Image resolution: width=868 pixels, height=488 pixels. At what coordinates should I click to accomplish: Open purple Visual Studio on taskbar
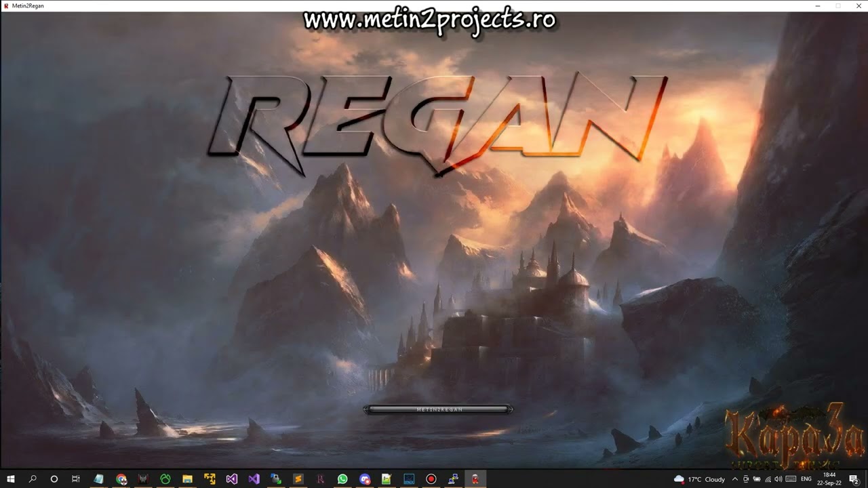click(231, 479)
